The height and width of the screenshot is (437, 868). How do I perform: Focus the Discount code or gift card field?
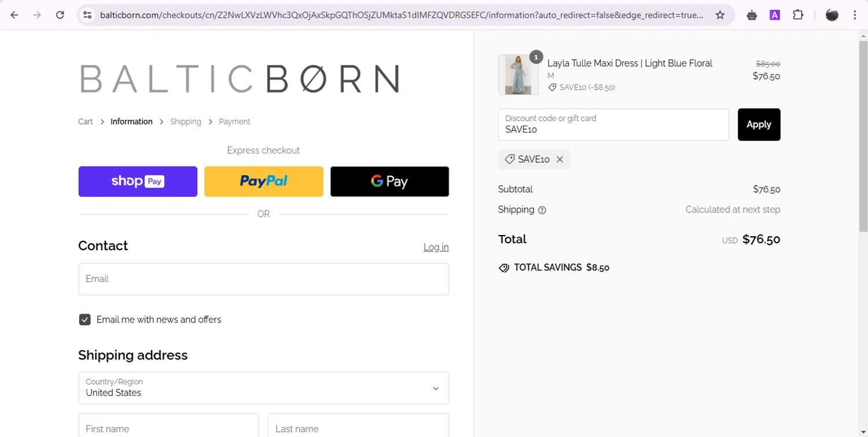pos(613,124)
